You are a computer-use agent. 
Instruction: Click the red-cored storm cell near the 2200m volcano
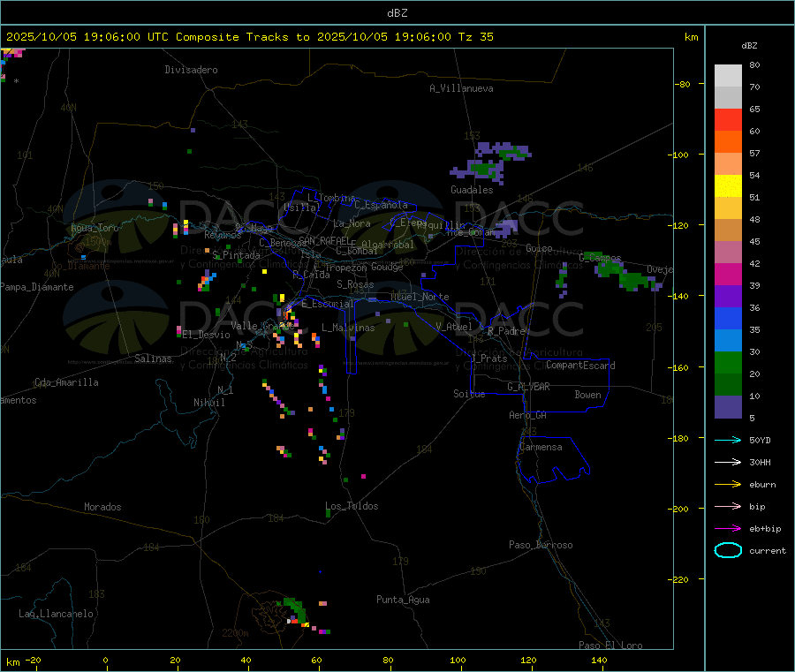click(x=294, y=621)
